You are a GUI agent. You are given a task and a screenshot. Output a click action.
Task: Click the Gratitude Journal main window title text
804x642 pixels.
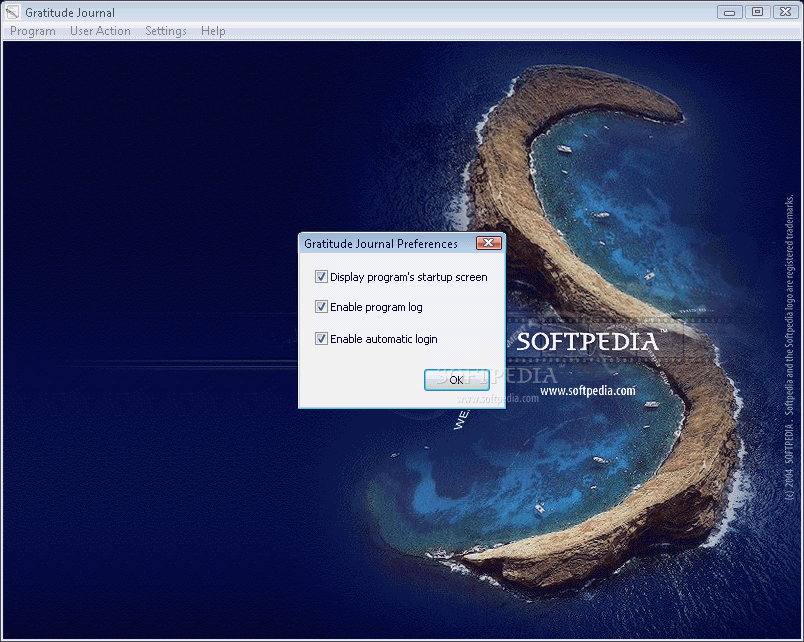click(x=70, y=12)
